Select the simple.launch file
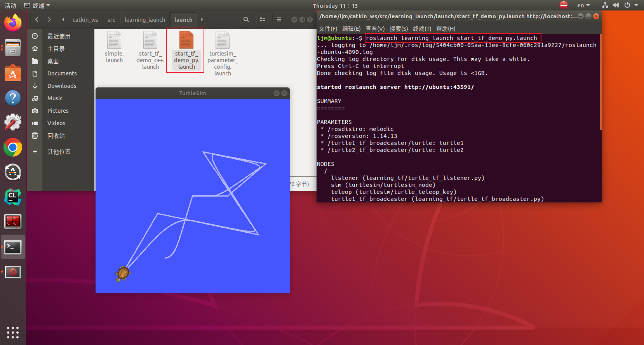The width and height of the screenshot is (644, 345). [x=114, y=47]
